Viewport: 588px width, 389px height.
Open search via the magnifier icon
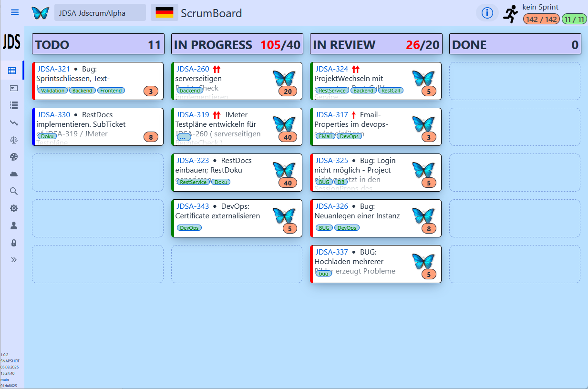click(13, 191)
